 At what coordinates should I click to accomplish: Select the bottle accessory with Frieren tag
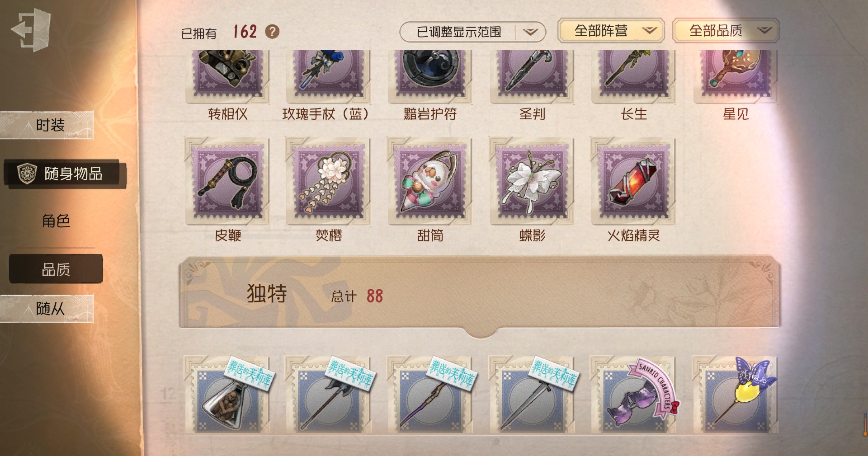tap(228, 395)
